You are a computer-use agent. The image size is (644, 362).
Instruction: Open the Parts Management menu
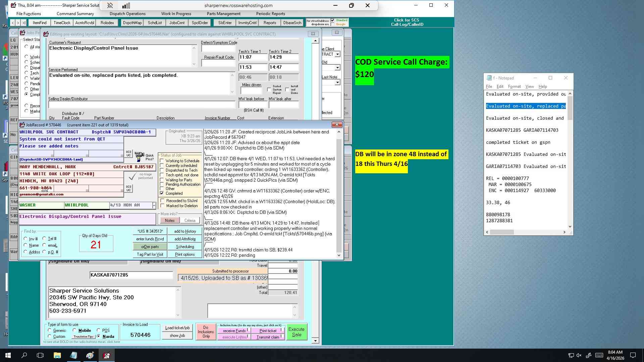223,14
